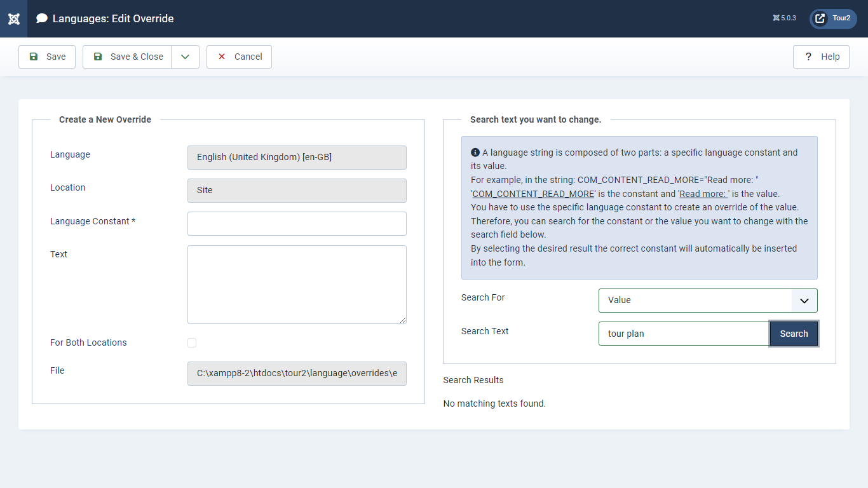The width and height of the screenshot is (868, 488).
Task: Open the Tour2 site preview link
Action: pos(833,18)
